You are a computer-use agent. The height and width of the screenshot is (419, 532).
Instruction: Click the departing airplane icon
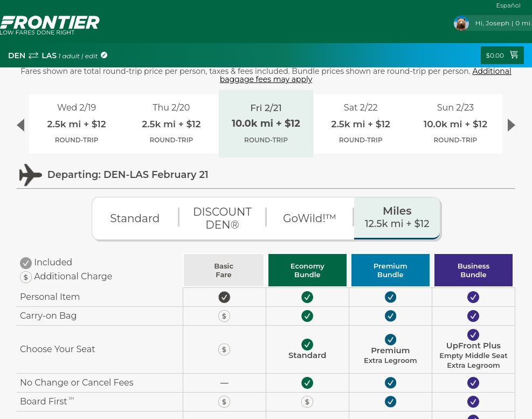31,175
